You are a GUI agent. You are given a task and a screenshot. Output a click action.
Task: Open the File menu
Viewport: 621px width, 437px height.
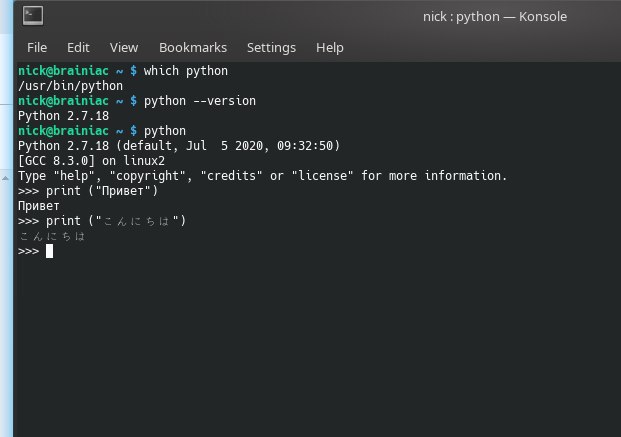[37, 48]
